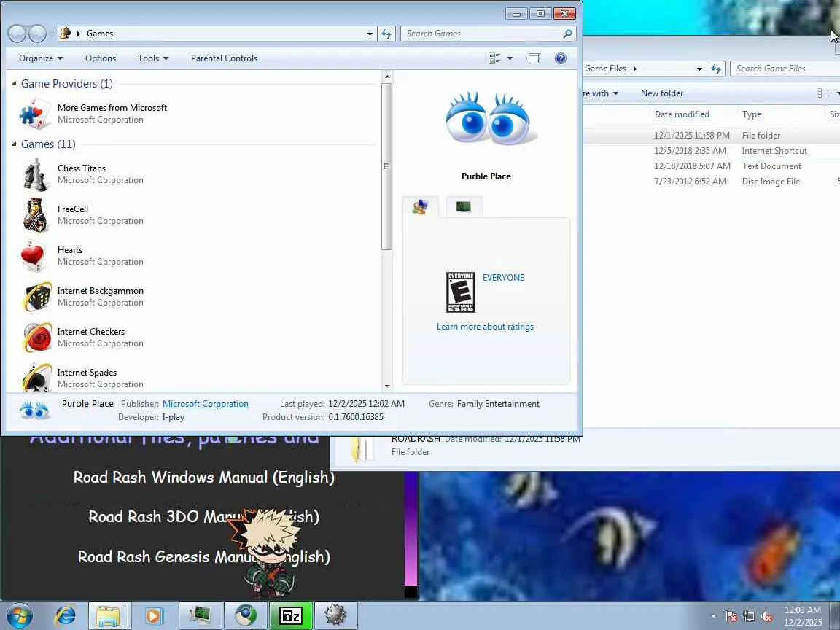Collapse the Game Providers (1) group

pyautogui.click(x=15, y=84)
